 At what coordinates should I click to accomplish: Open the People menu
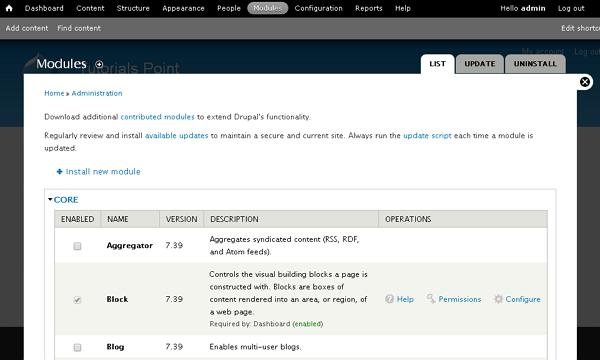(229, 8)
